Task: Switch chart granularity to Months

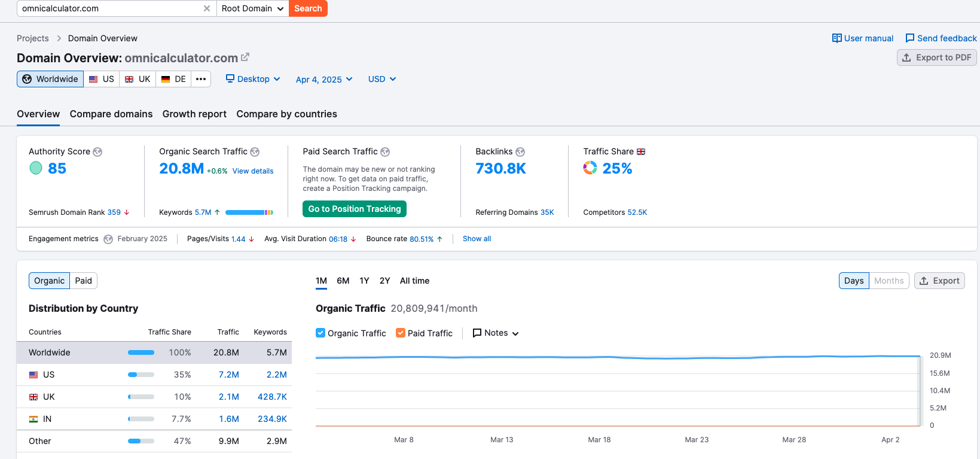Action: point(889,281)
